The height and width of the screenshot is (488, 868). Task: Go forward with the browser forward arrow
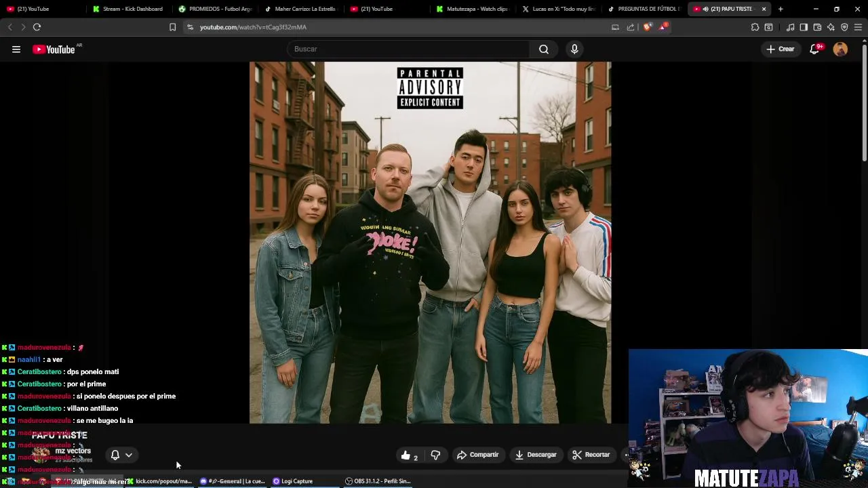tap(22, 27)
